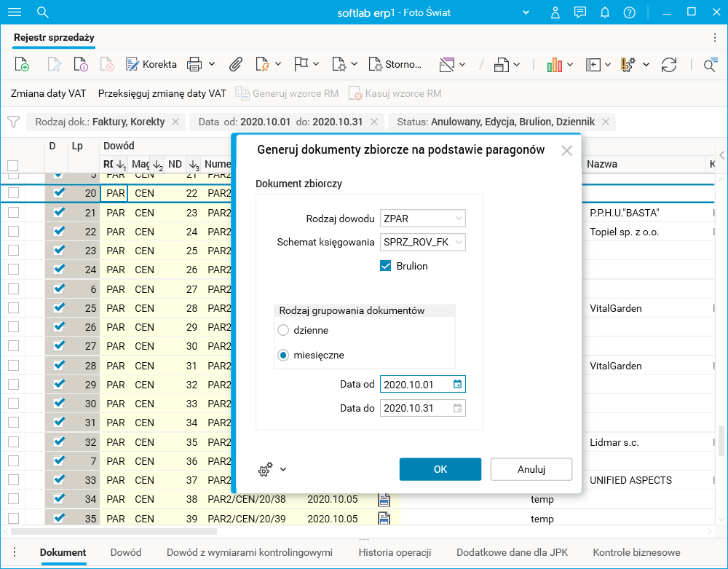This screenshot has height=569, width=728.
Task: Open the dialog settings gear dropdown
Action: point(272,469)
